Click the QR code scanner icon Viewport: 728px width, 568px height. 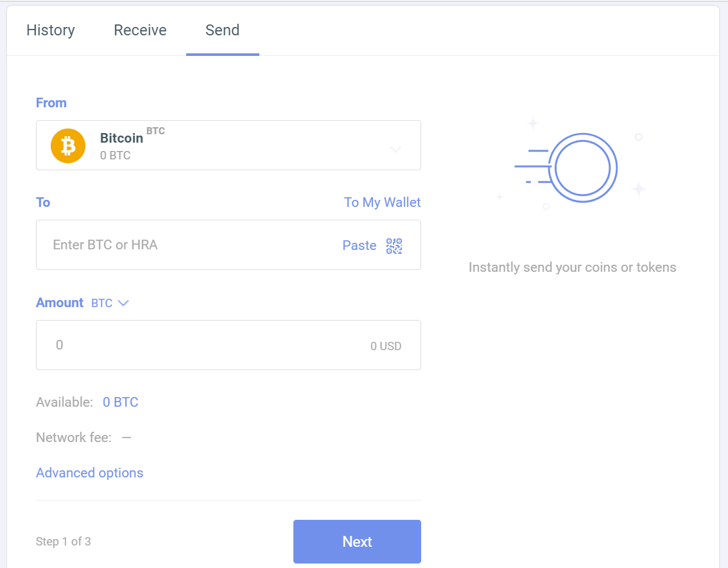point(394,245)
